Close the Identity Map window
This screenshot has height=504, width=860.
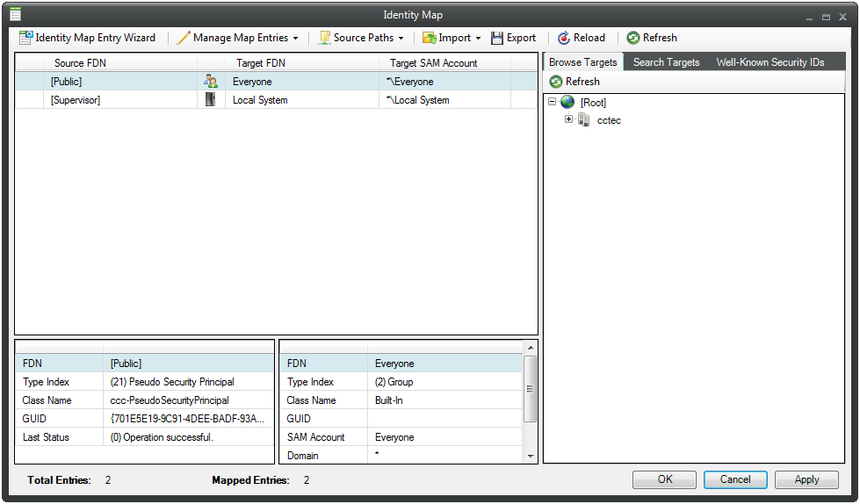pyautogui.click(x=843, y=17)
